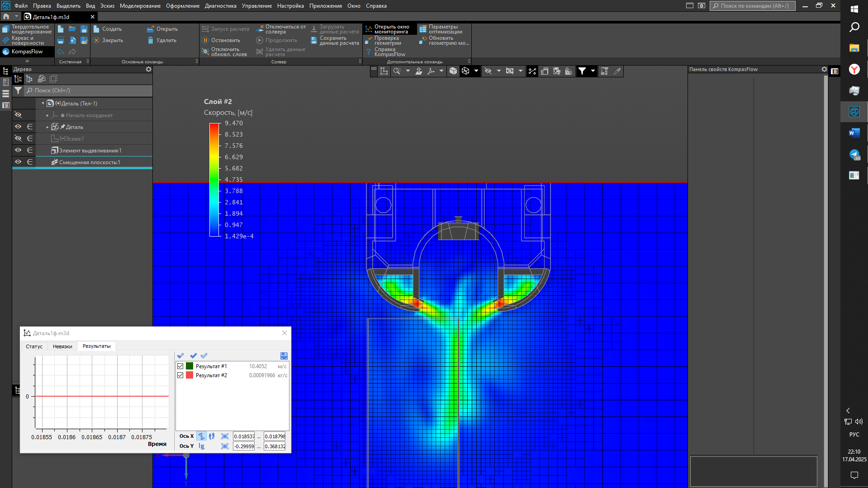The width and height of the screenshot is (868, 488).
Task: Click Сохранить данные расчета disk icon
Action: tap(314, 40)
